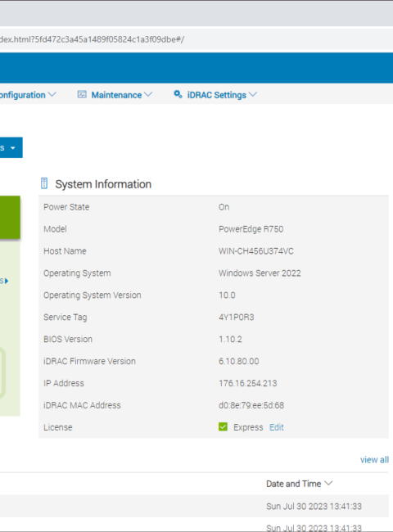
Task: Click the Host Name value WIN-CH456U374VC
Action: (256, 251)
